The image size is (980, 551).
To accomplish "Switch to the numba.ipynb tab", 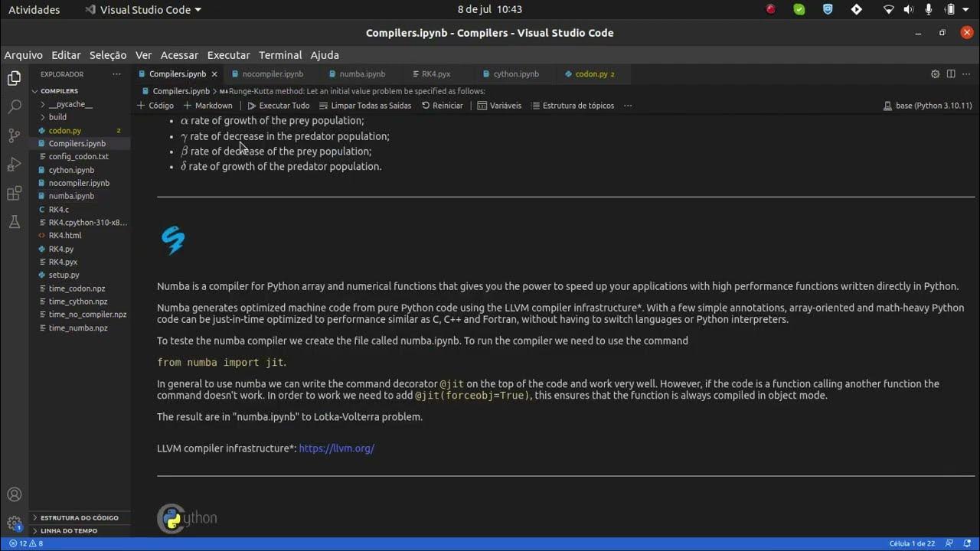I will pyautogui.click(x=362, y=74).
